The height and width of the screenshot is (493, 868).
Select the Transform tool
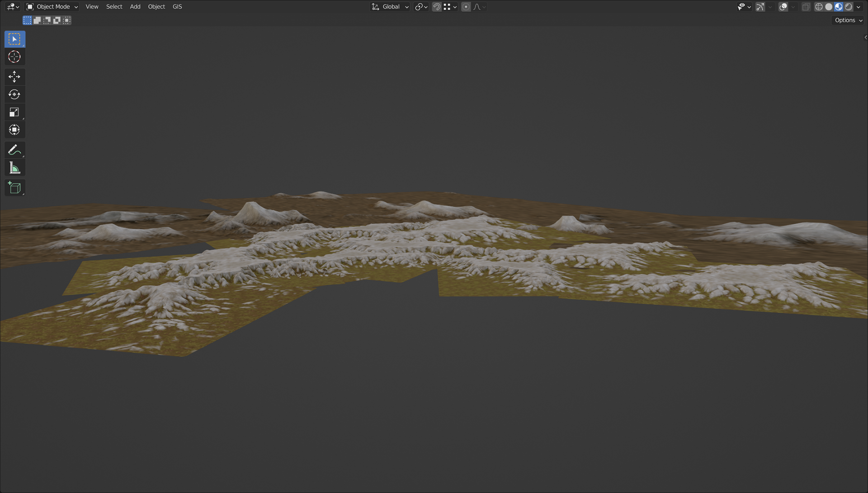point(14,130)
